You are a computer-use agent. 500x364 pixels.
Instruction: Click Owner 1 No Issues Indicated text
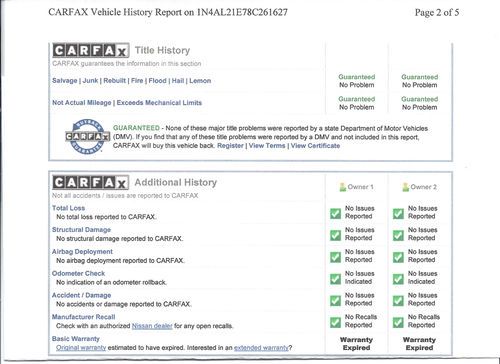tap(359, 277)
